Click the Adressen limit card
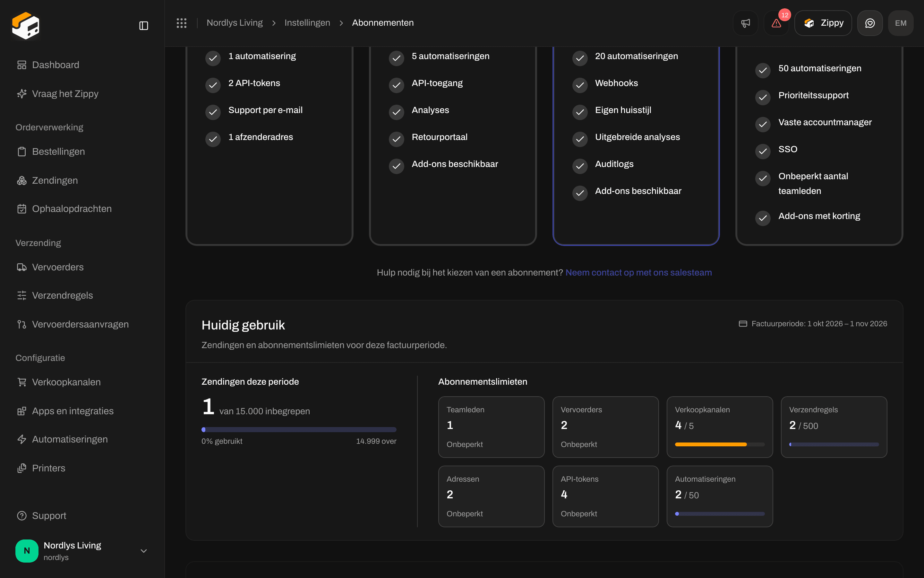The image size is (924, 578). pyautogui.click(x=491, y=496)
